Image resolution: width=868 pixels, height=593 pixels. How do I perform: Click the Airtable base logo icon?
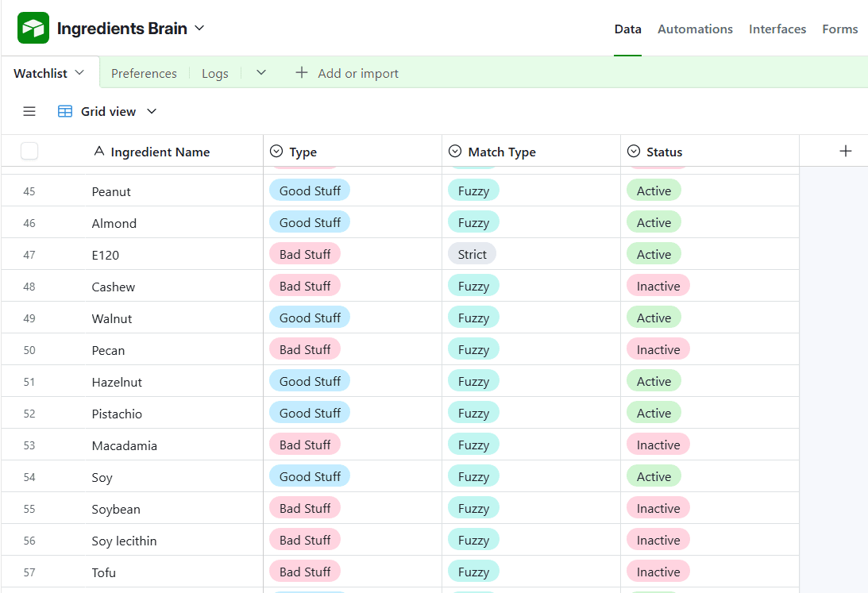[x=33, y=29]
